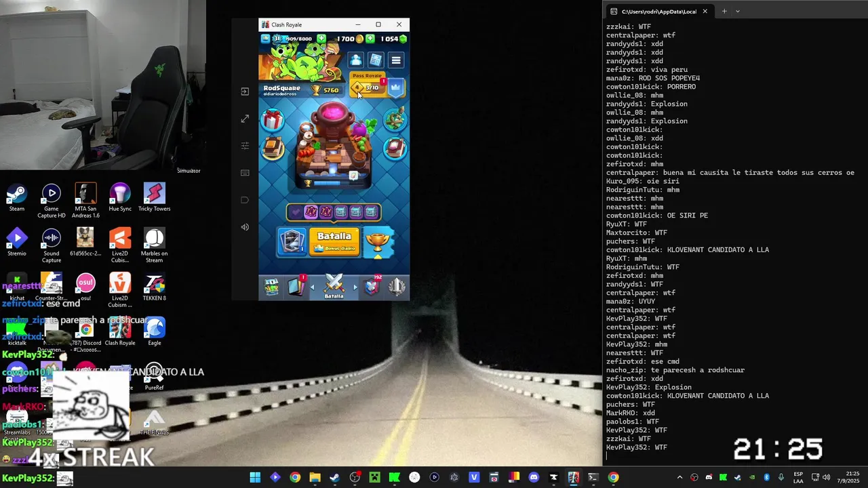Open TEKKEN 8 desktop shortcut

pyautogui.click(x=154, y=287)
